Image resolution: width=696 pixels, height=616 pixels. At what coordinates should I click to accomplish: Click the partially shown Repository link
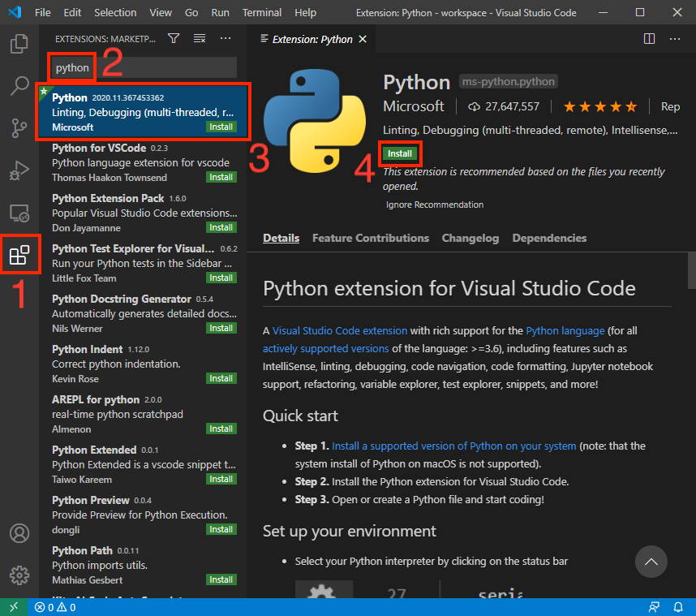click(x=670, y=106)
